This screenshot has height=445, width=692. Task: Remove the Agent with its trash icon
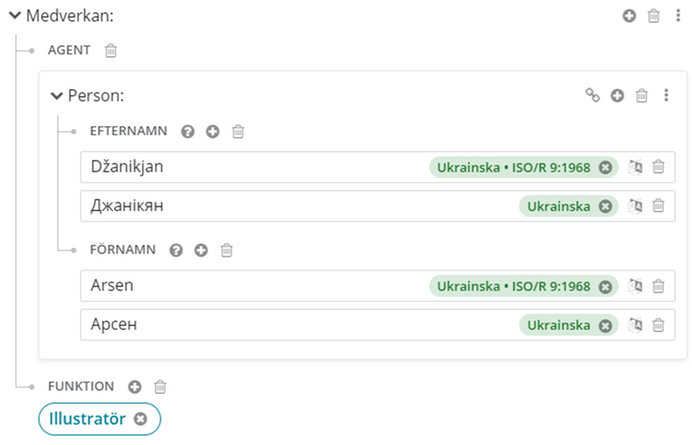111,50
